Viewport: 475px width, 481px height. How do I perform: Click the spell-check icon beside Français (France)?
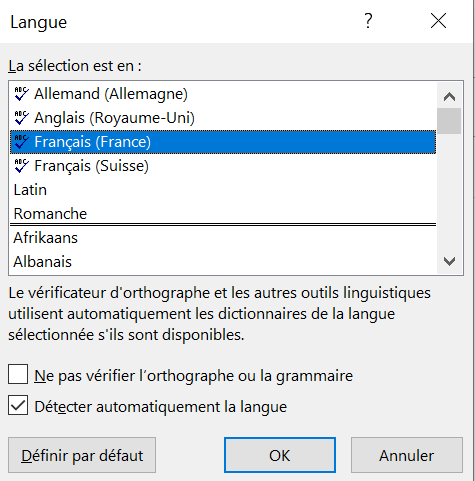pyautogui.click(x=21, y=142)
